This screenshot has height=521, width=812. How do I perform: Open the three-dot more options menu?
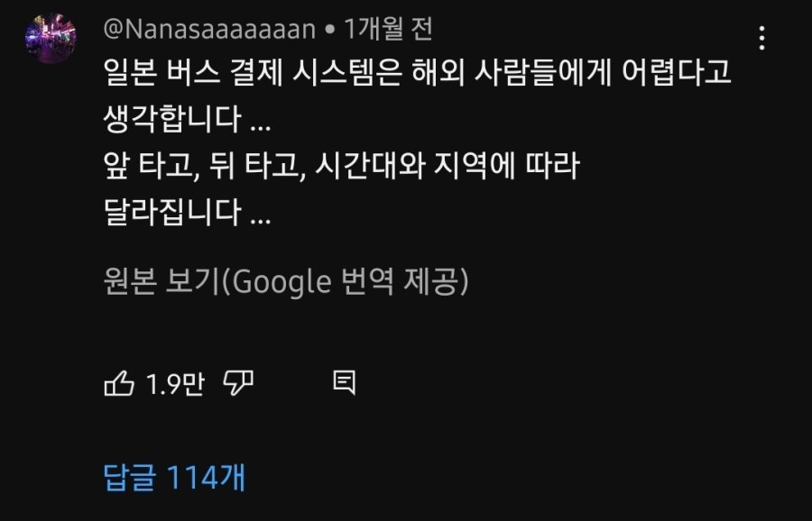point(762,38)
